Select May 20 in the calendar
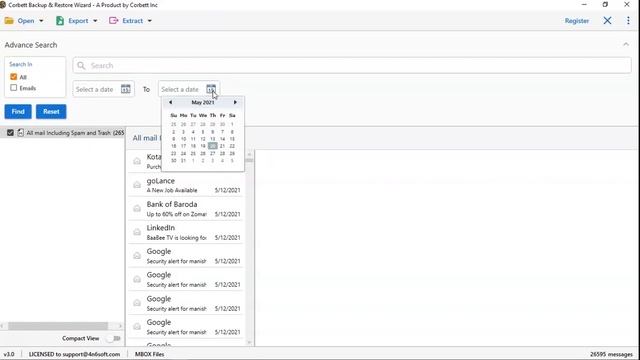This screenshot has height=360, width=640. click(213, 146)
